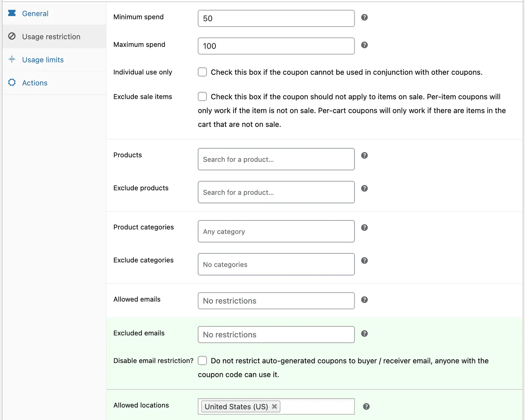Focus the Minimum spend field
Screen dimensions: 525x420
pyautogui.click(x=276, y=18)
